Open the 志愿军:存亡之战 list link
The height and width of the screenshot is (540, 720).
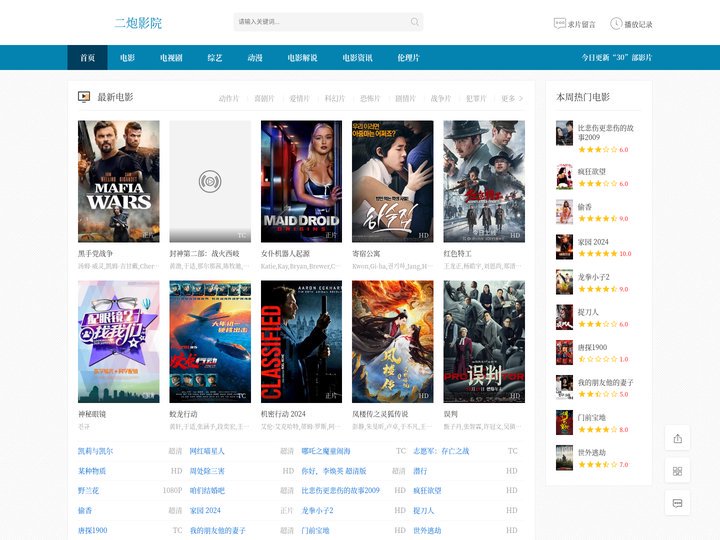441,451
